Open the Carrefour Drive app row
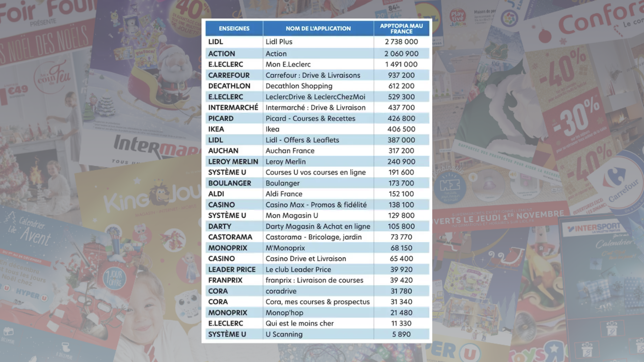644x362 pixels. pos(317,75)
